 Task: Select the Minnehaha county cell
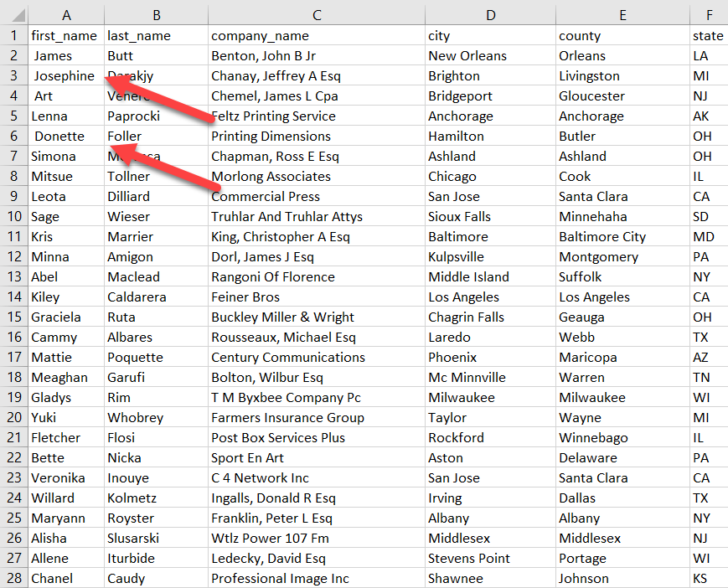[x=598, y=217]
